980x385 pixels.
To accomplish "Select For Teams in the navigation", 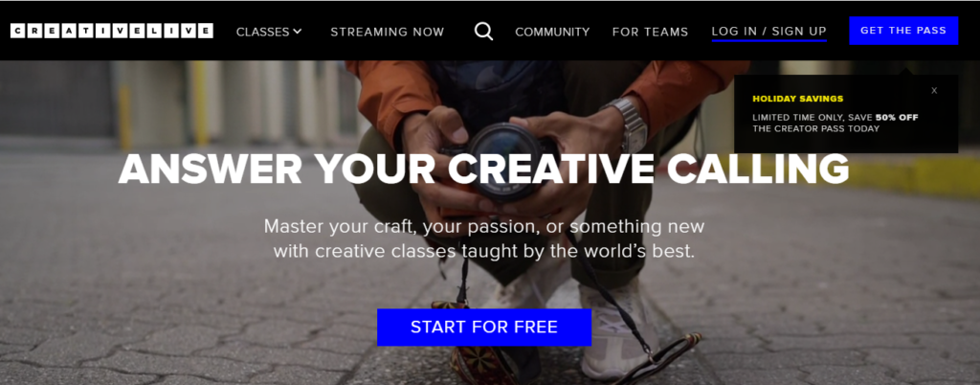I will point(650,32).
